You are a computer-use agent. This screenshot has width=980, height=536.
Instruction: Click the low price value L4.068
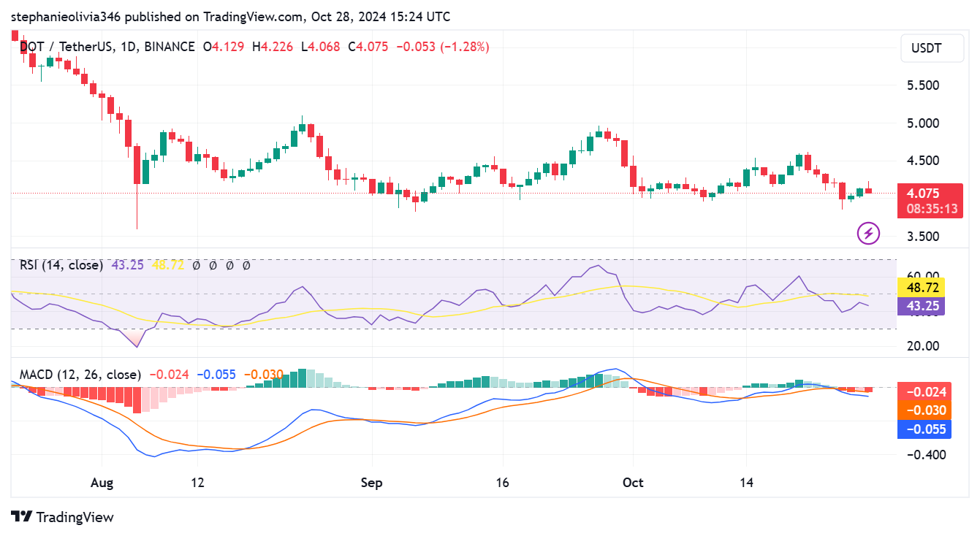(x=321, y=47)
